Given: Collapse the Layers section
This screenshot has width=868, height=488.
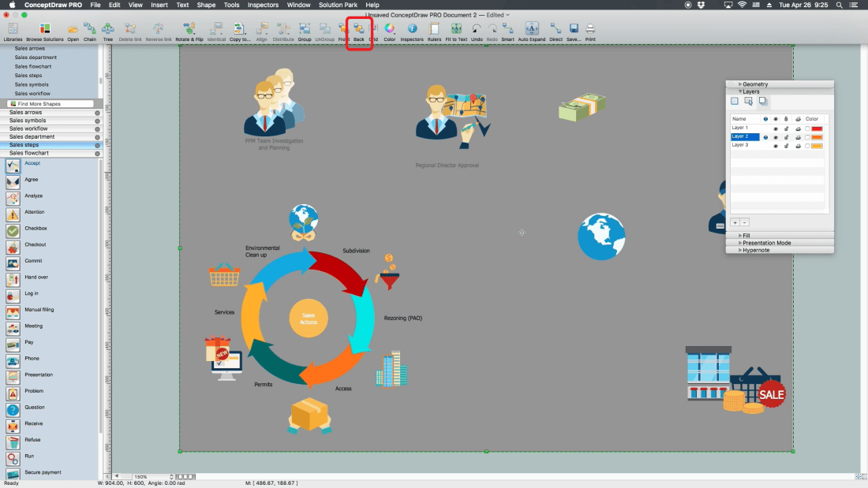Looking at the screenshot, I should 740,91.
